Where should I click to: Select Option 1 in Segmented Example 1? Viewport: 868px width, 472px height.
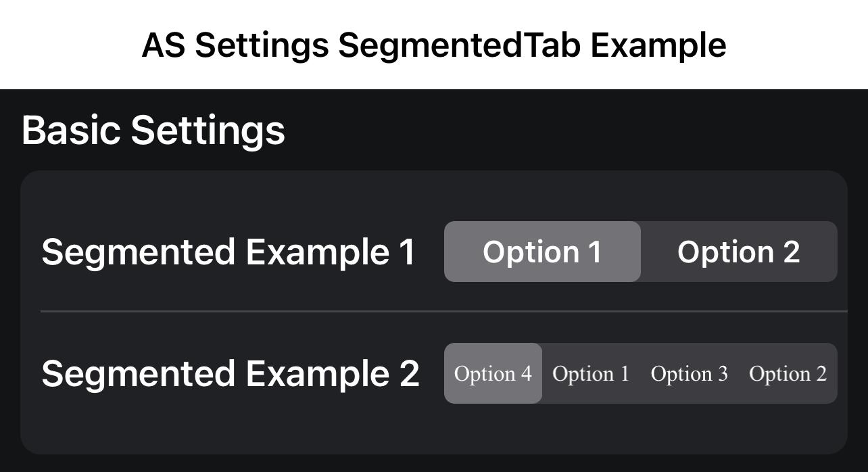tap(542, 252)
